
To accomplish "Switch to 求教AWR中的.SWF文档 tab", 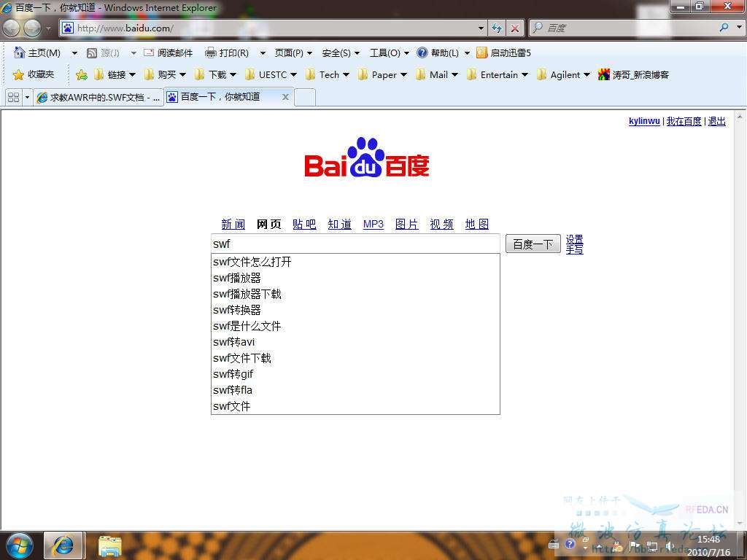I will tap(98, 97).
